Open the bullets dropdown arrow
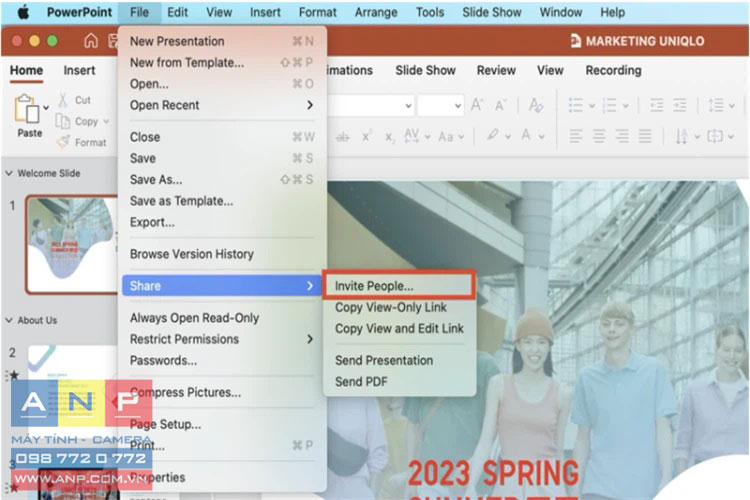This screenshot has height=500, width=750. [592, 106]
